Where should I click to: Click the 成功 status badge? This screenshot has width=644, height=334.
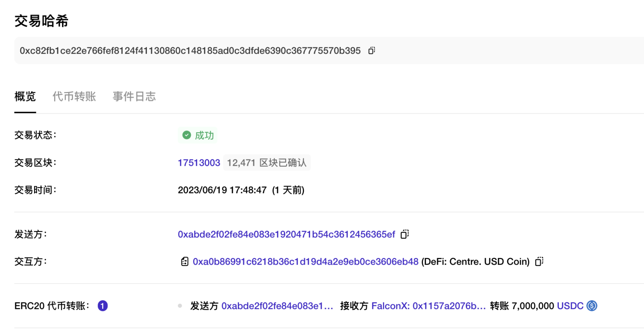coord(198,135)
